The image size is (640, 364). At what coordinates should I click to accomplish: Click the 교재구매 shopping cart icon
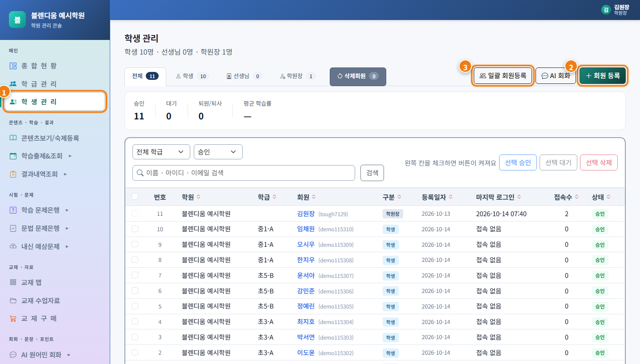pyautogui.click(x=13, y=319)
